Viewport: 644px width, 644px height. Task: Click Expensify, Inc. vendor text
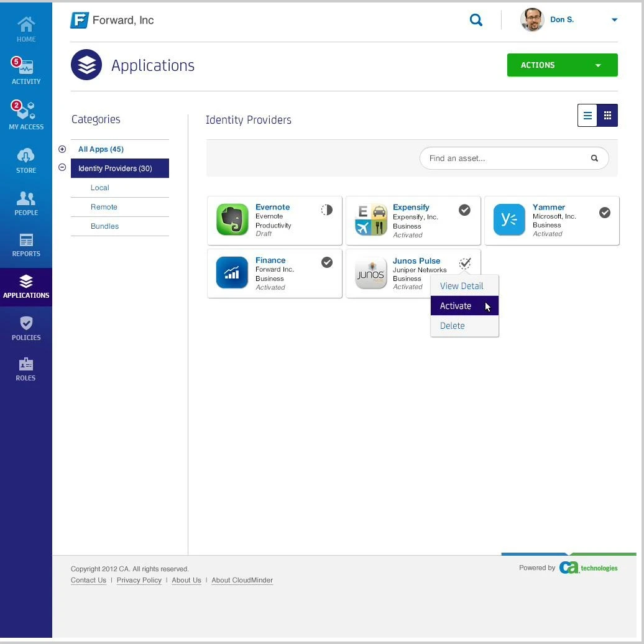pyautogui.click(x=415, y=217)
